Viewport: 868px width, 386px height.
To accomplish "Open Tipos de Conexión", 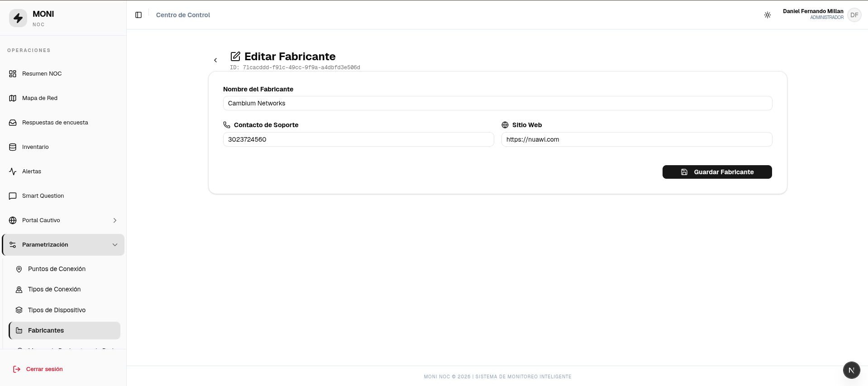I will coord(65,289).
